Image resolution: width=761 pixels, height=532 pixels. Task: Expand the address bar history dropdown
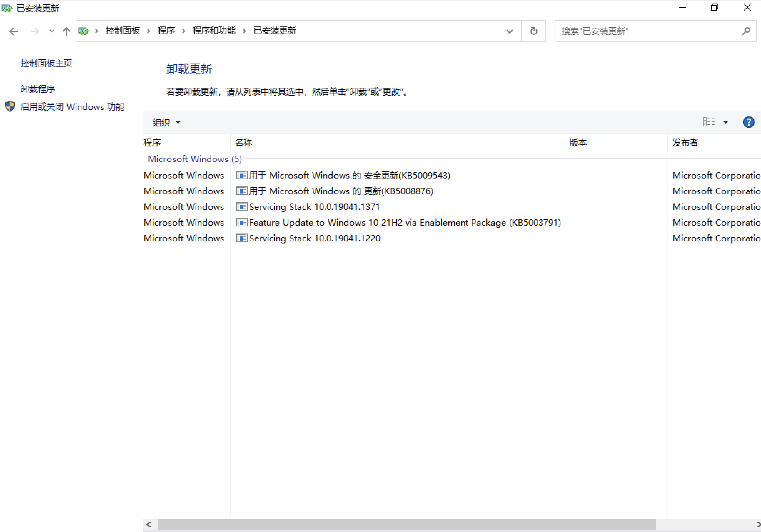coord(509,31)
